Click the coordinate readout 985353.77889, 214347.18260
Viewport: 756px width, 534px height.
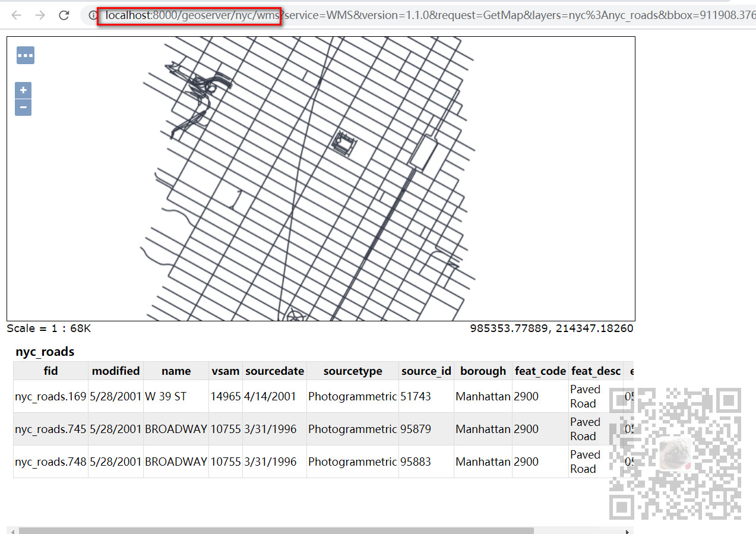(552, 328)
